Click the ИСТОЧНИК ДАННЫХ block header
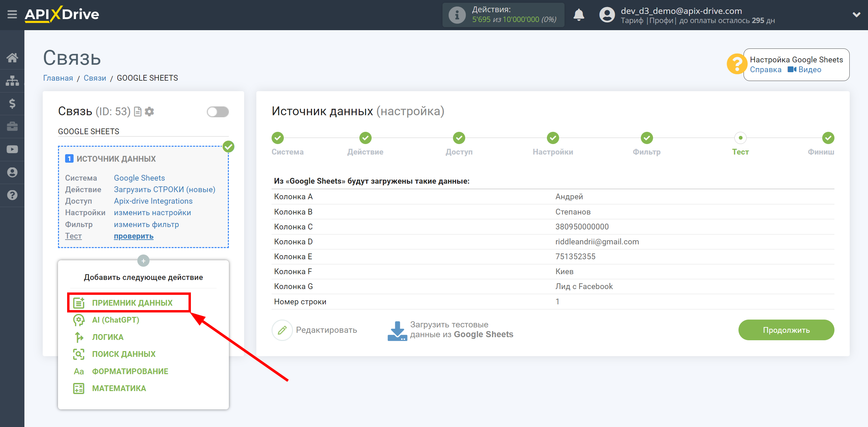This screenshot has width=868, height=427. click(116, 159)
